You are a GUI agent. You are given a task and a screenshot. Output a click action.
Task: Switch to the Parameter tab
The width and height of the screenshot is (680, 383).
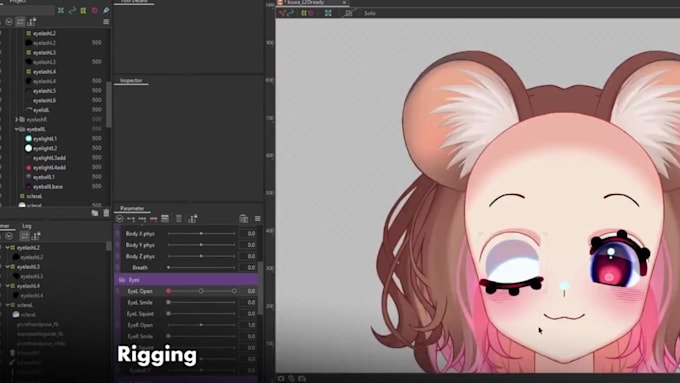(132, 209)
